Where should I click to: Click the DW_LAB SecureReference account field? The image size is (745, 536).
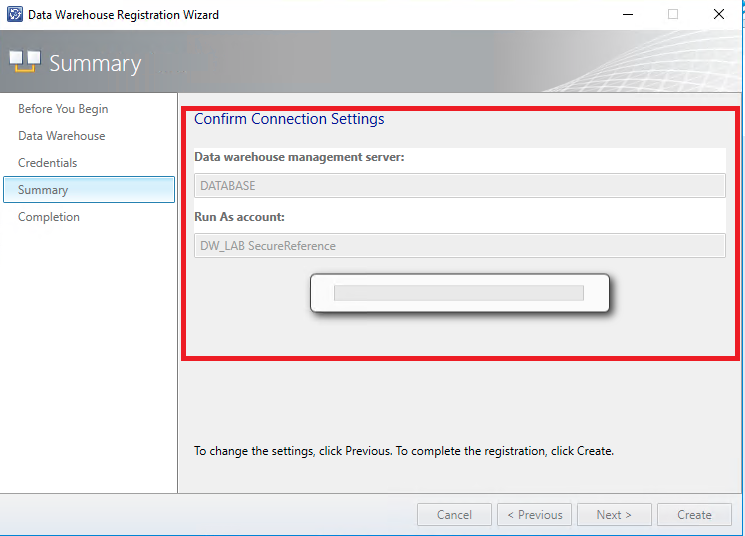459,246
